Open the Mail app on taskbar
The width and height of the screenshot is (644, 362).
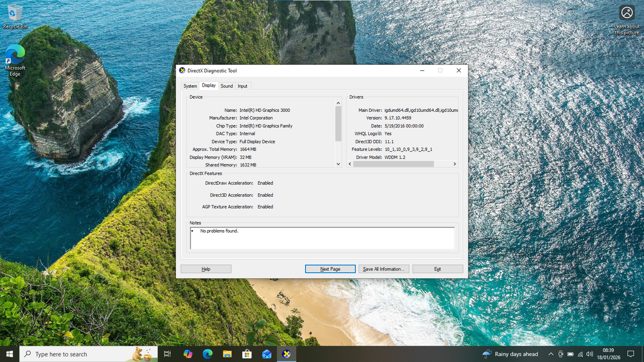coord(267,354)
